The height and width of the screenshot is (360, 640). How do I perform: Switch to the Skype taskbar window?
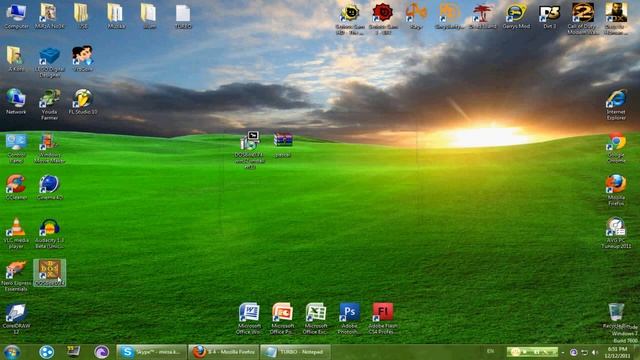click(x=152, y=352)
